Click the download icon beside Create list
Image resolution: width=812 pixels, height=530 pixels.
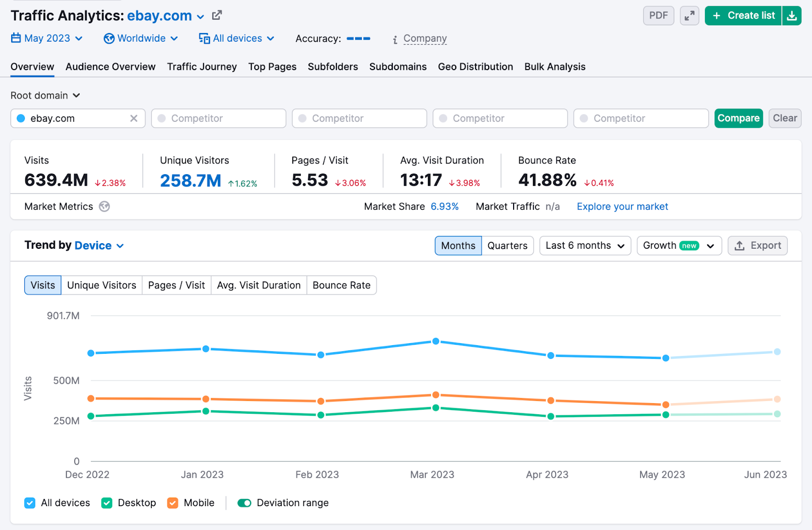coord(792,16)
